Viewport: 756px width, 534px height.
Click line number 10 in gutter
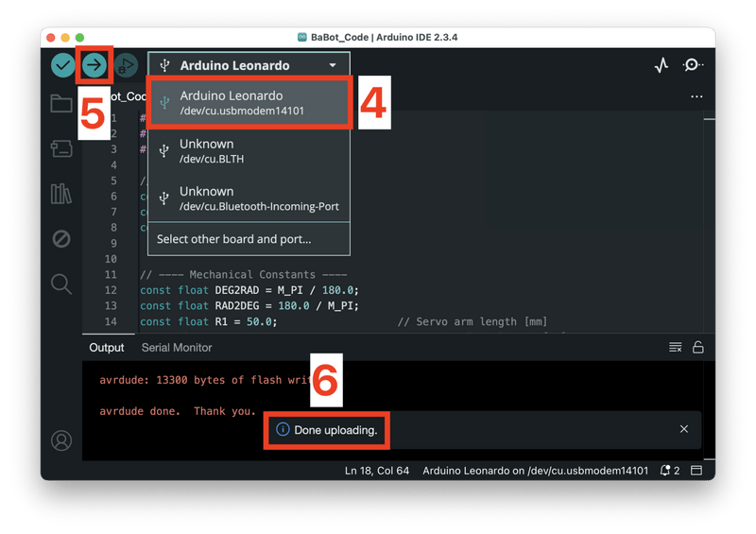pyautogui.click(x=111, y=259)
